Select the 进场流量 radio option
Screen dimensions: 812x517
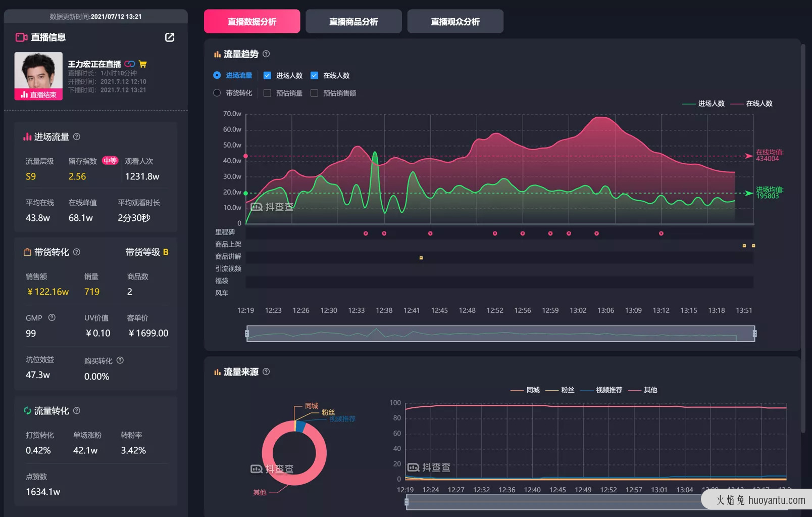[217, 75]
